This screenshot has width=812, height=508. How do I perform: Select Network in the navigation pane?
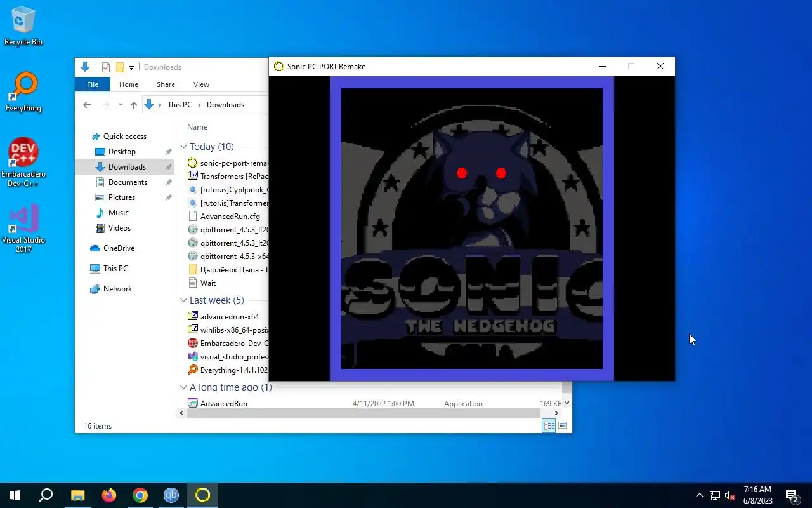pos(117,289)
